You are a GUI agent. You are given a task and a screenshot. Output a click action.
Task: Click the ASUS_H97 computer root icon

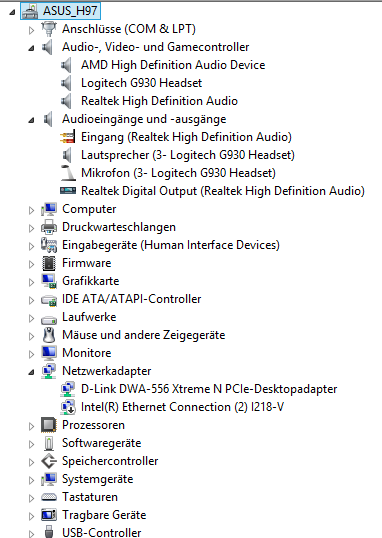click(30, 11)
